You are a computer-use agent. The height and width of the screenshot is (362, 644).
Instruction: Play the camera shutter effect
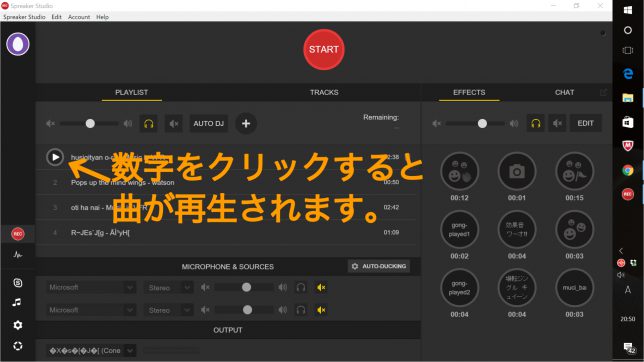point(517,171)
